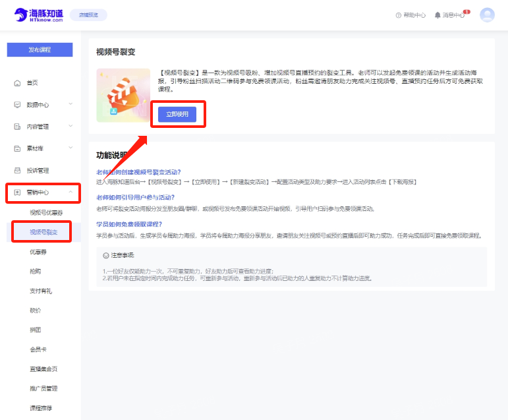Click the 立即使用 button

point(177,114)
